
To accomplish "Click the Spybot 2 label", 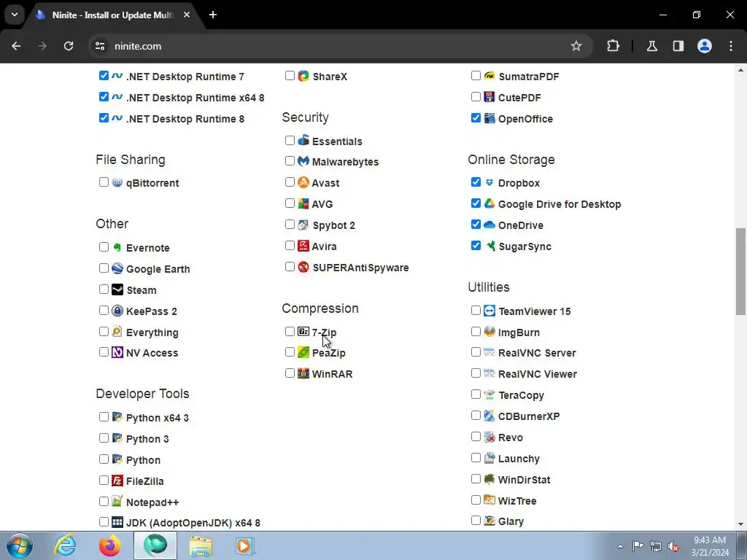I will 333,225.
